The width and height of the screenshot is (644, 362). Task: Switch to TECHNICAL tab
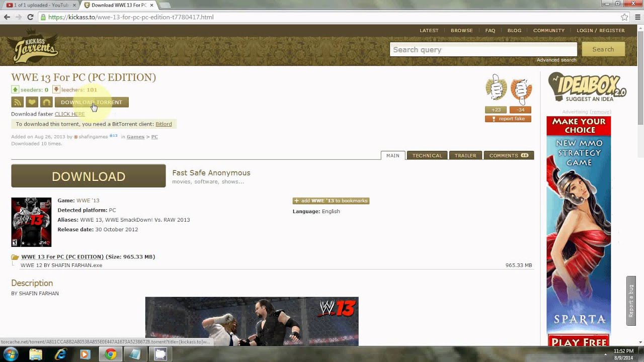427,155
